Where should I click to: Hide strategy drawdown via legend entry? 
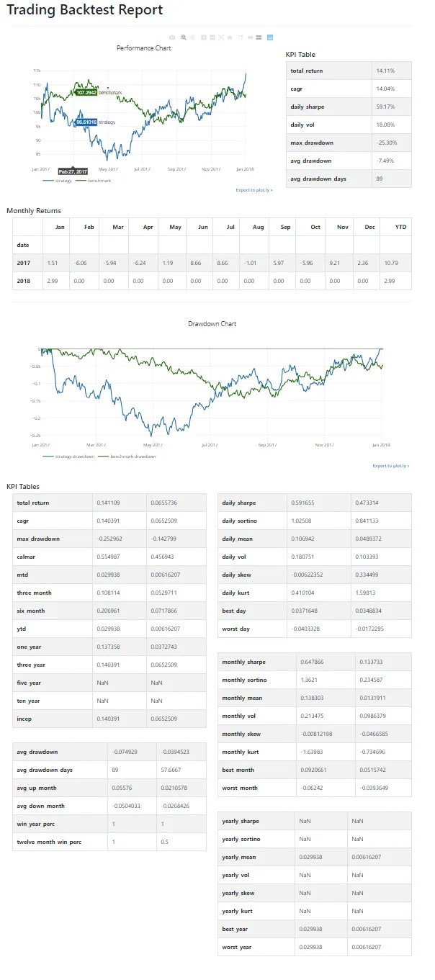[x=68, y=456]
